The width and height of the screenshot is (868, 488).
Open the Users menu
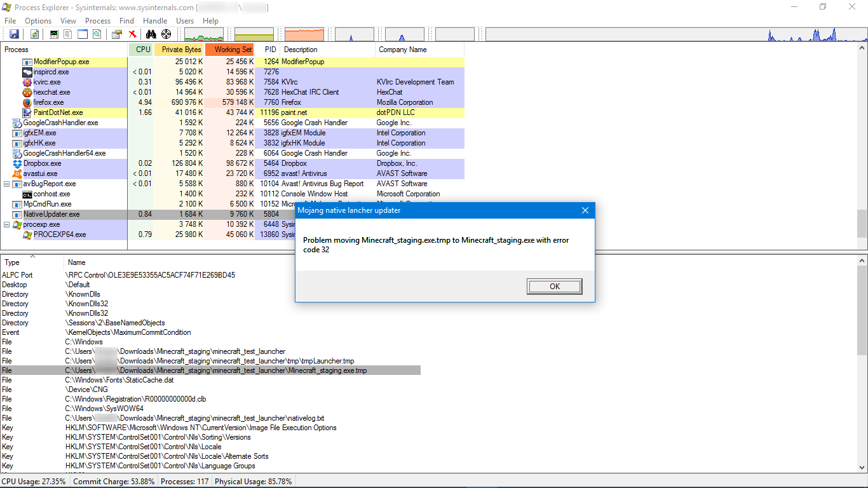click(x=185, y=21)
